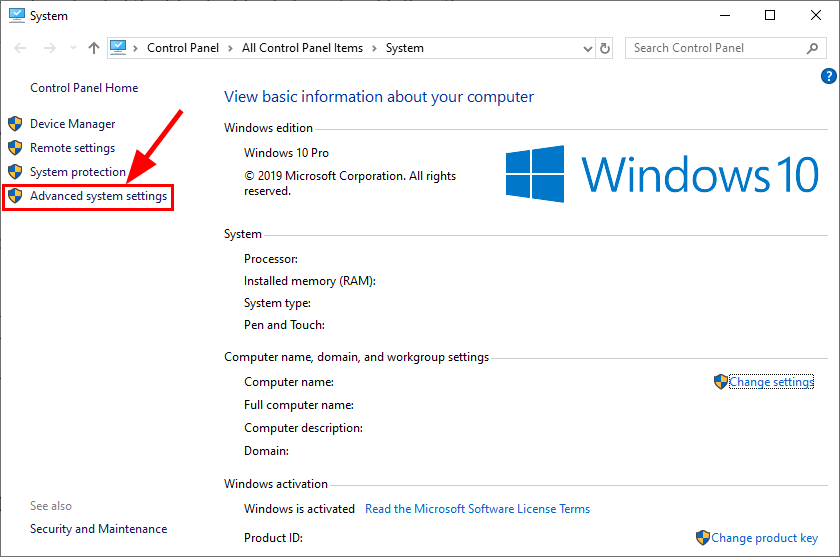Image resolution: width=840 pixels, height=557 pixels.
Task: Open Advanced system settings
Action: point(98,196)
